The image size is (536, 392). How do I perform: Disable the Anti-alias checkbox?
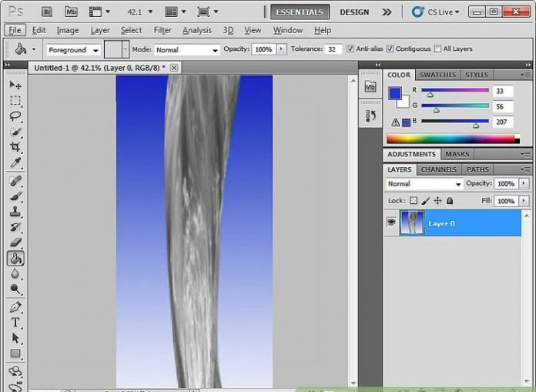[351, 49]
